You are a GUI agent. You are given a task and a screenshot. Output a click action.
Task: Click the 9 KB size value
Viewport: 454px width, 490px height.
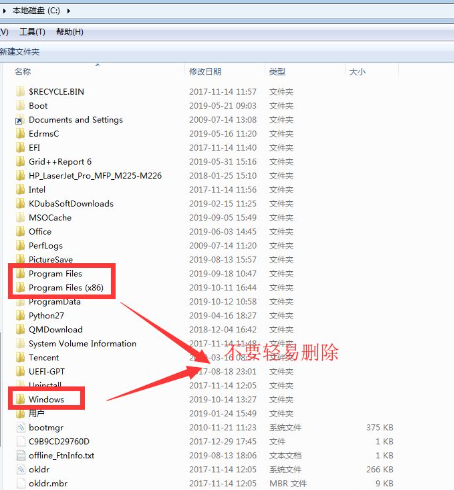tap(384, 483)
